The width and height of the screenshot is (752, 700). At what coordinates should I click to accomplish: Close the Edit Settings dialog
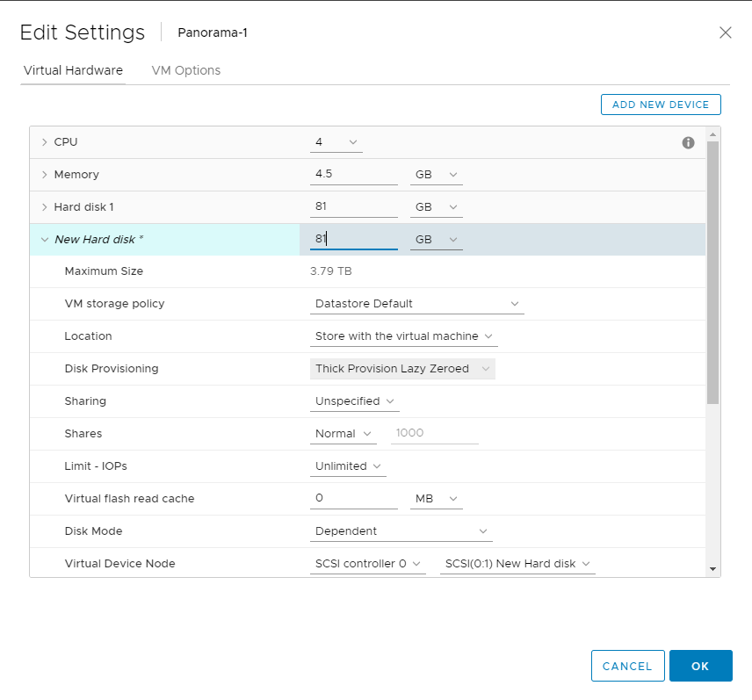[x=726, y=32]
